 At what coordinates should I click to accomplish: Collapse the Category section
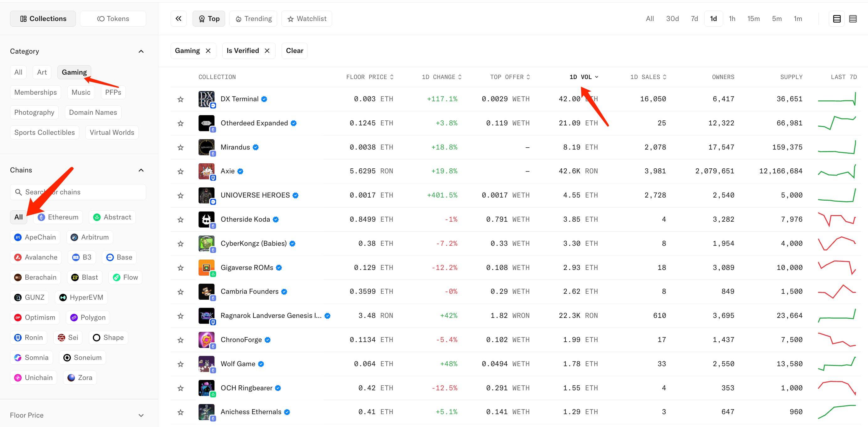pyautogui.click(x=141, y=51)
